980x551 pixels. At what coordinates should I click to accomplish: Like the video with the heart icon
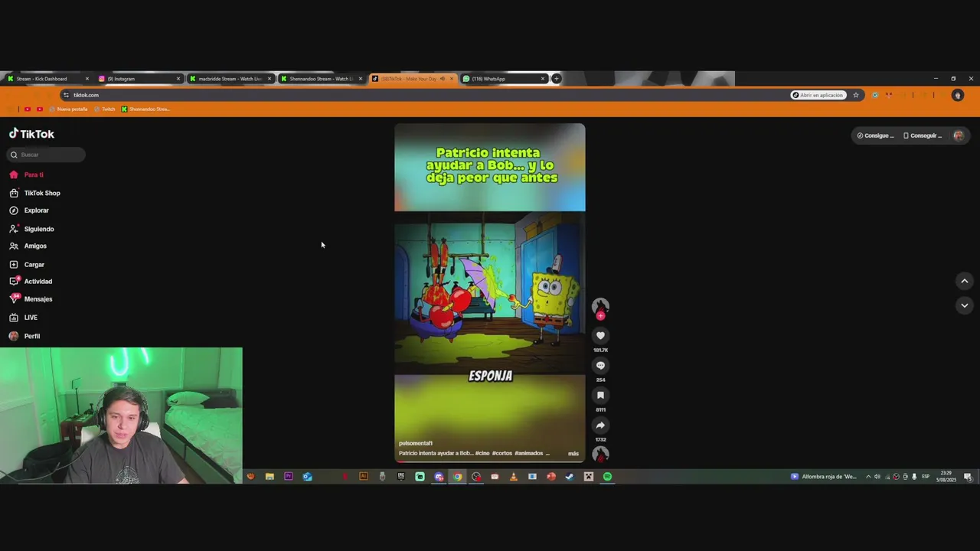(x=600, y=335)
